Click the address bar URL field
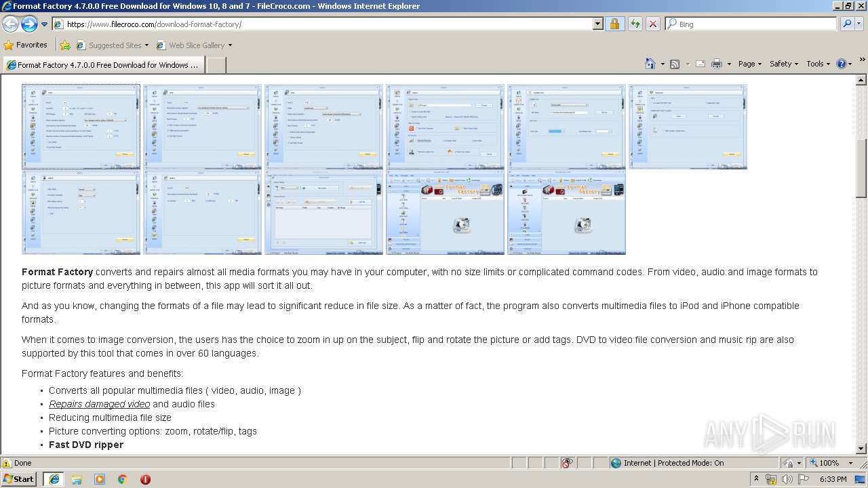 point(322,24)
